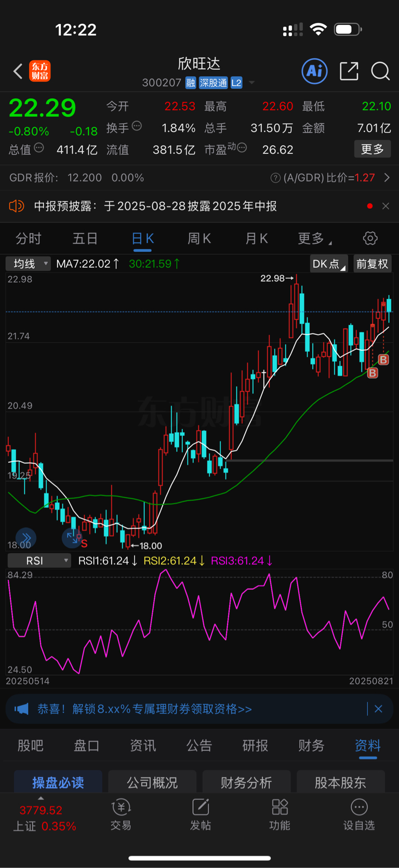The height and width of the screenshot is (868, 399).
Task: Dismiss the 中报预披露 notice
Action: coord(385,206)
